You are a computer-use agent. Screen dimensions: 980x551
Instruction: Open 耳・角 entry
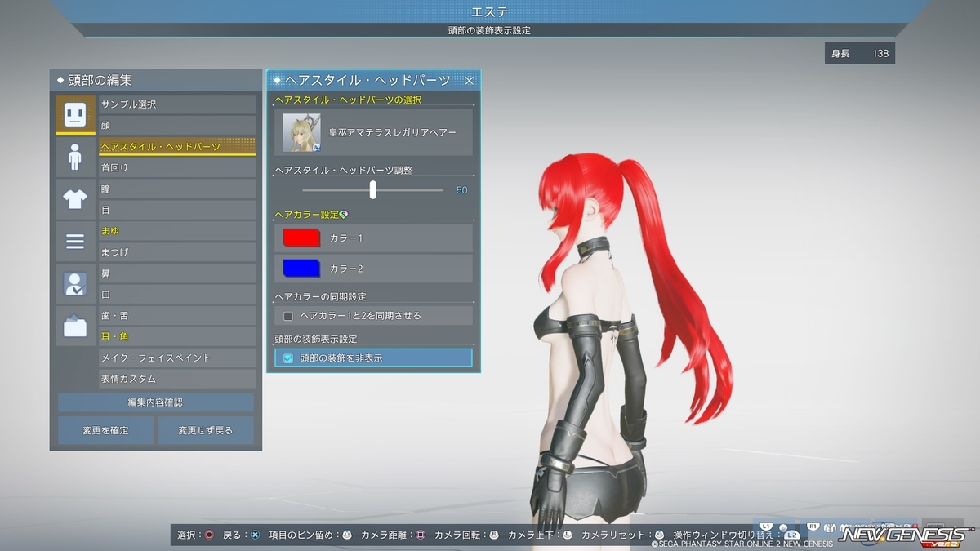[x=177, y=336]
